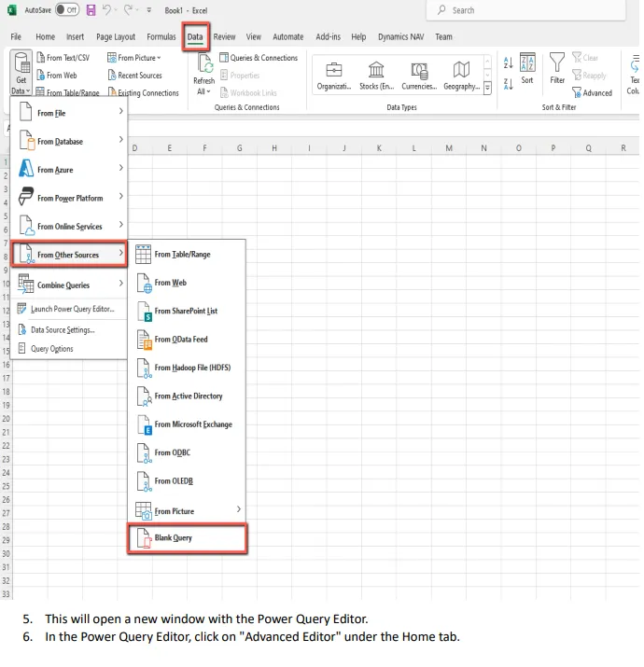
Task: Open the Add-ins tab
Action: pos(329,37)
